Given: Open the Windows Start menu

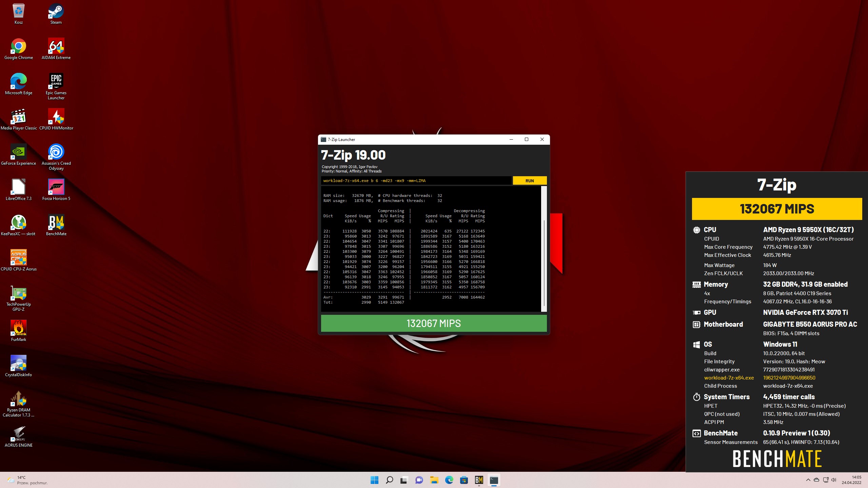Looking at the screenshot, I should 374,480.
